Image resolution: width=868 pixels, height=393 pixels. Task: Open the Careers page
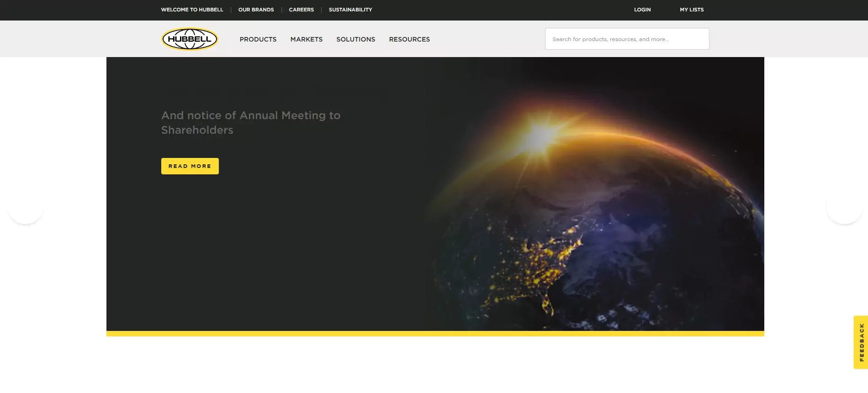(x=302, y=10)
